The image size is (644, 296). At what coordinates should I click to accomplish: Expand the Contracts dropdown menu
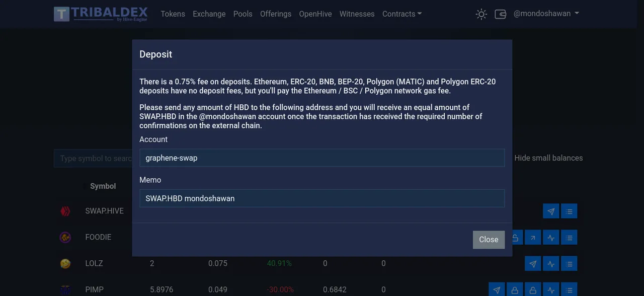click(x=402, y=14)
